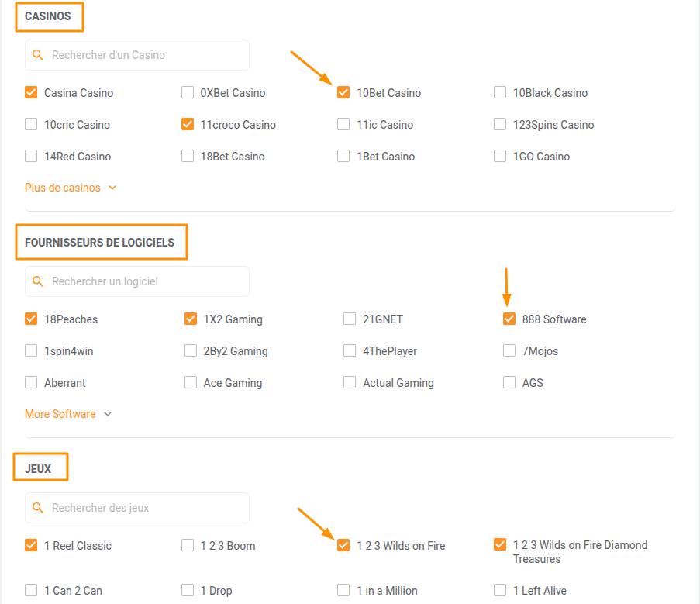Viewport: 700px width, 604px height.
Task: Uncheck the 10Bet Casino checkbox
Action: click(343, 92)
